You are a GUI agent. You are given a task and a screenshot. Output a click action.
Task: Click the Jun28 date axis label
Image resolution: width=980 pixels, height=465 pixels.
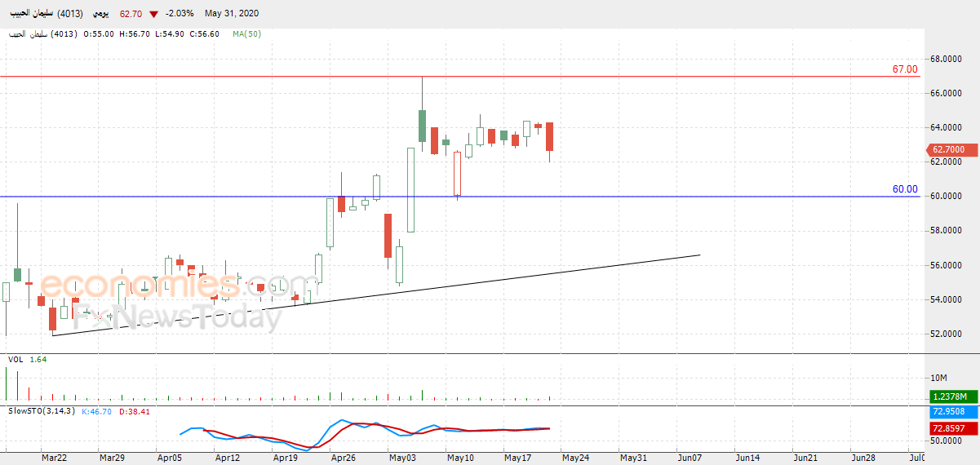tap(865, 458)
